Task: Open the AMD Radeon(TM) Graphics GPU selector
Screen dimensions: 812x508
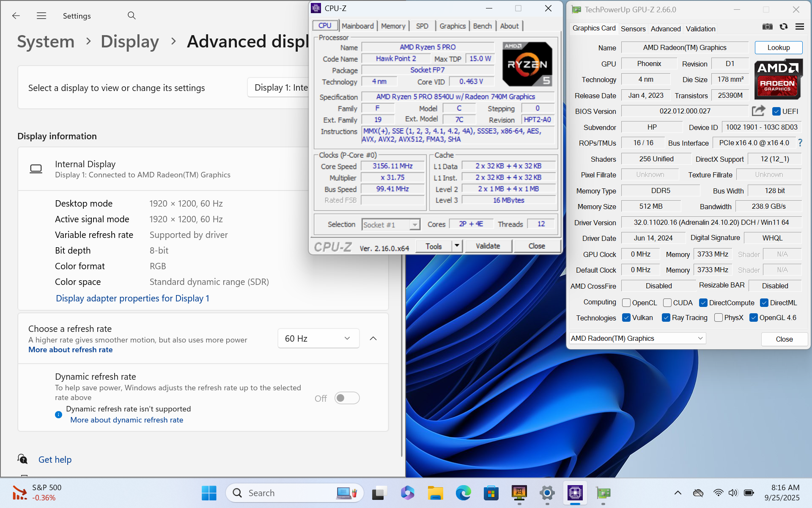Action: pos(636,338)
